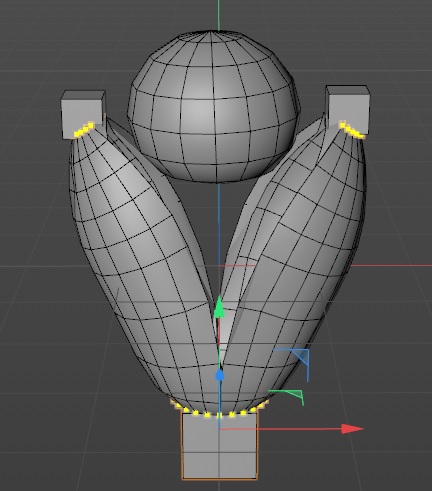Click the blue plane-constraint gizmo handle

point(300,358)
